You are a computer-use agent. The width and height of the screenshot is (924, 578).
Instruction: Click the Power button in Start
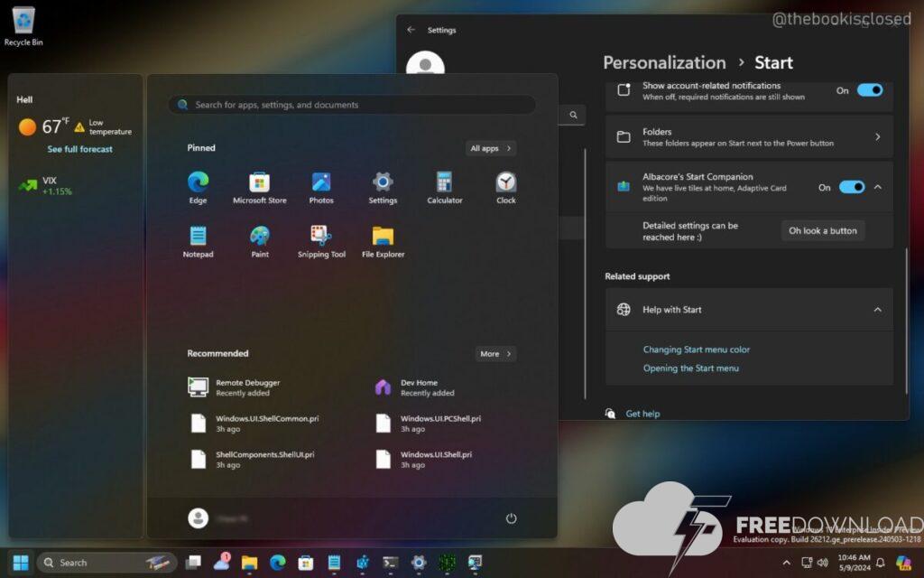[x=511, y=518]
